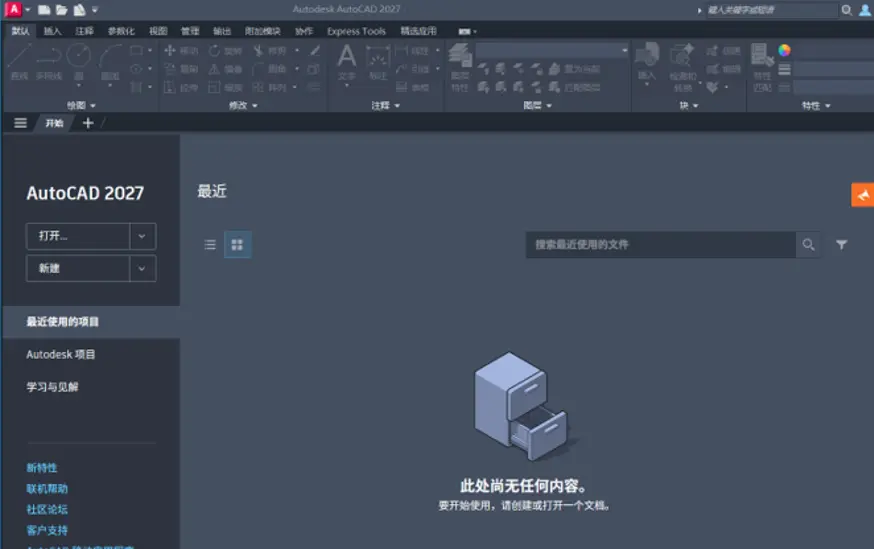Click the 搜索最近使用的文件 search field
The height and width of the screenshot is (549, 874).
click(x=661, y=245)
